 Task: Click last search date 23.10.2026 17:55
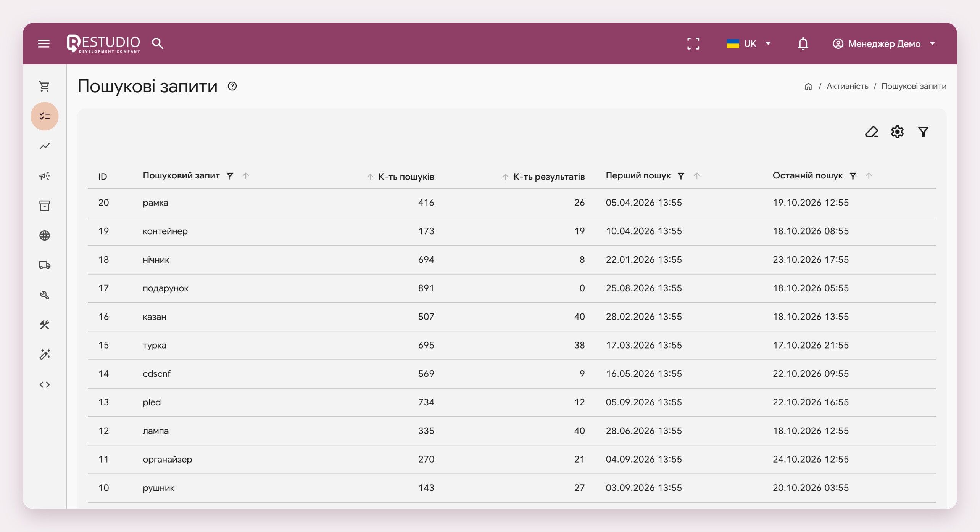pos(811,259)
